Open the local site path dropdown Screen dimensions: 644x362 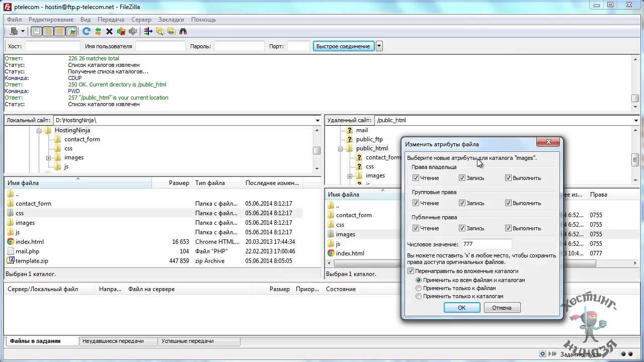[317, 121]
